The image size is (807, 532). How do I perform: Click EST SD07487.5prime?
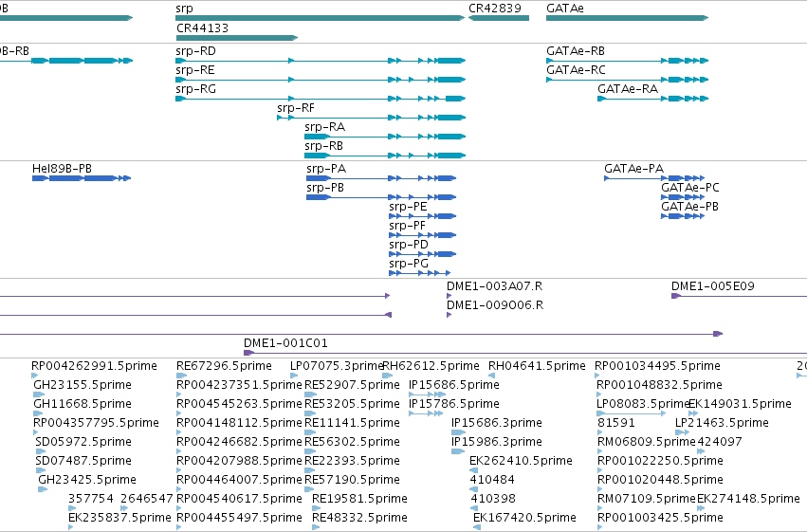click(41, 470)
